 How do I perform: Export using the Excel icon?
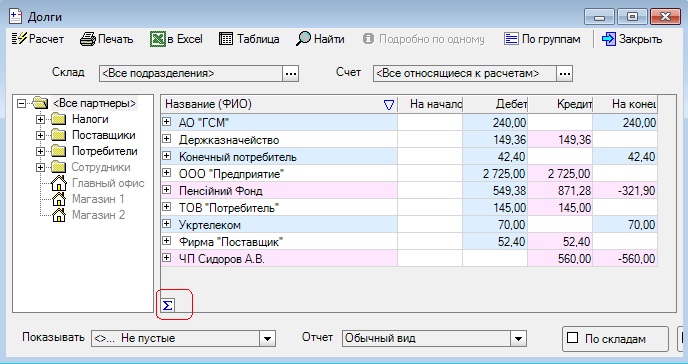pyautogui.click(x=158, y=39)
